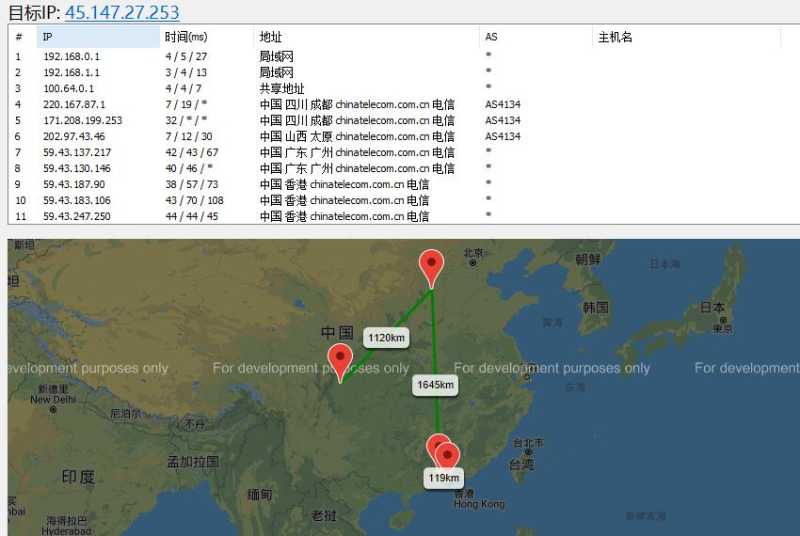Select hop row with IP 59.43.247.250

(x=403, y=216)
